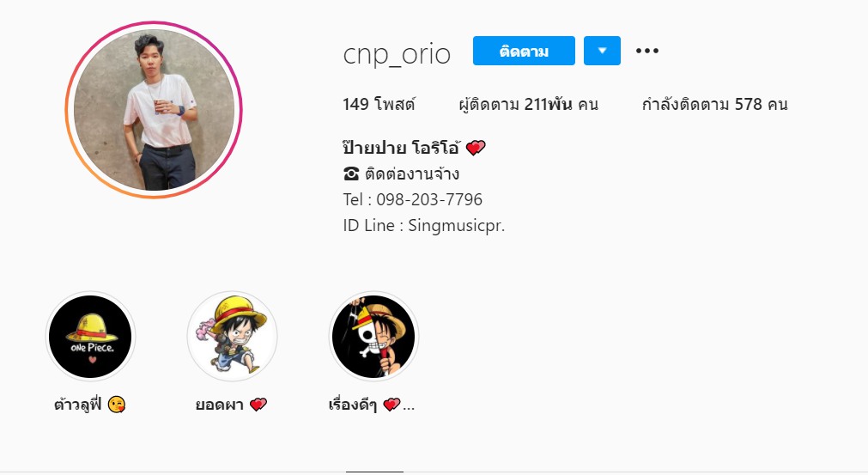View the story from the profile picture
Viewport: 868px width, 475px height.
[x=154, y=110]
